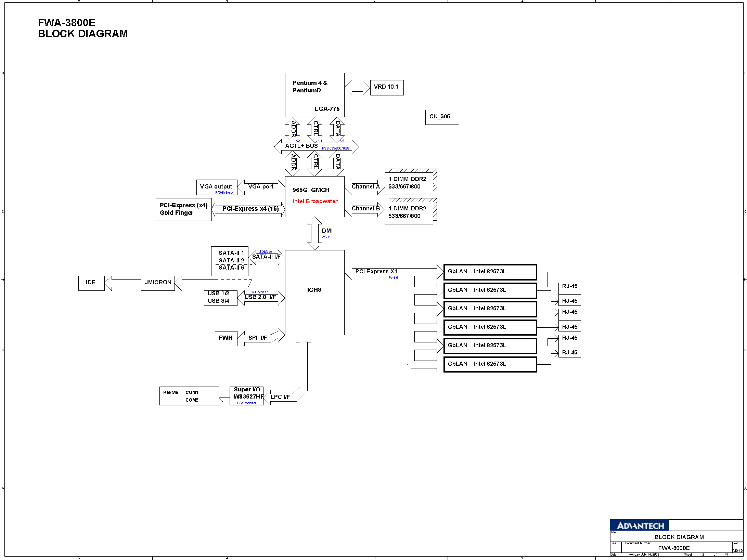
Task: Click the LGA-775 socket label
Action: (x=327, y=109)
